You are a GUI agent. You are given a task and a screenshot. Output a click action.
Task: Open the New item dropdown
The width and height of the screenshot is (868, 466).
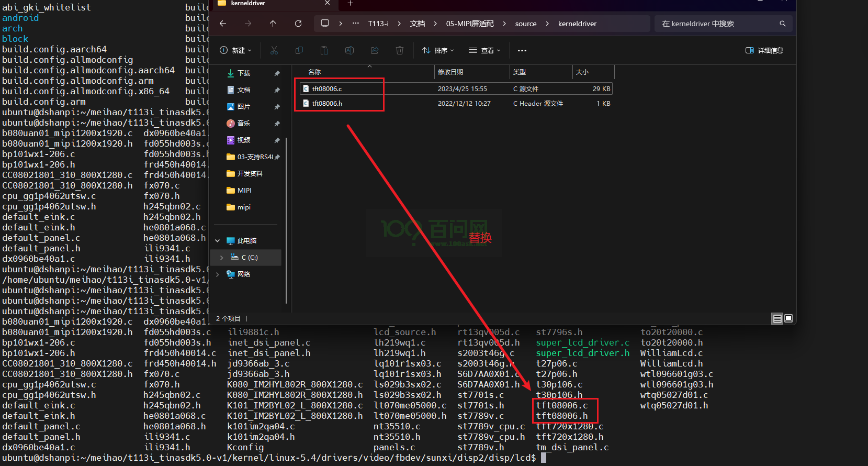pos(235,50)
